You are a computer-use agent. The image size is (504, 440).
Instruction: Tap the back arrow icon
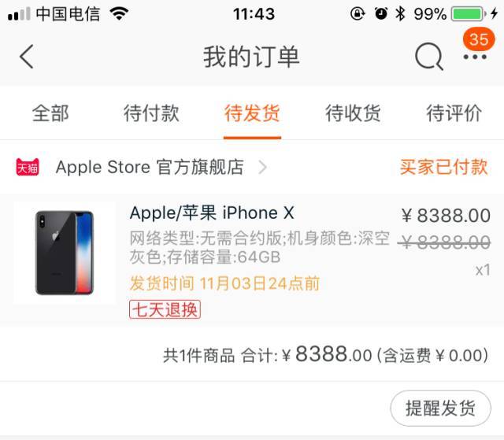coord(27,57)
